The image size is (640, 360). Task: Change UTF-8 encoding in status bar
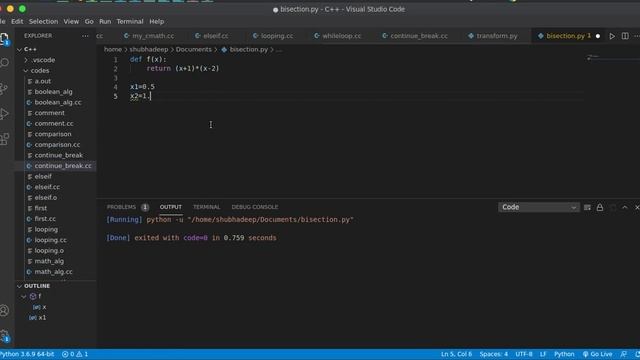[x=523, y=354]
